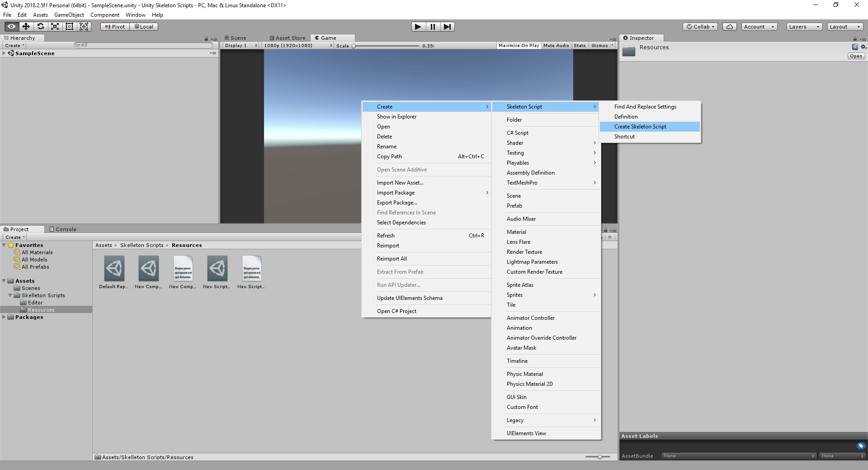
Task: Toggle the Stats overlay
Action: tap(580, 46)
